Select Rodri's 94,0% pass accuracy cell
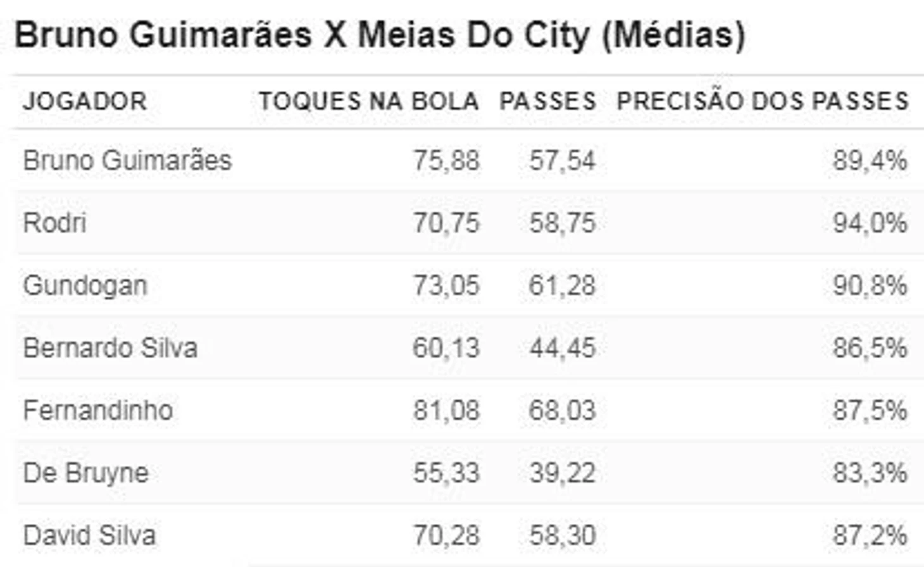This screenshot has height=567, width=924. (870, 223)
